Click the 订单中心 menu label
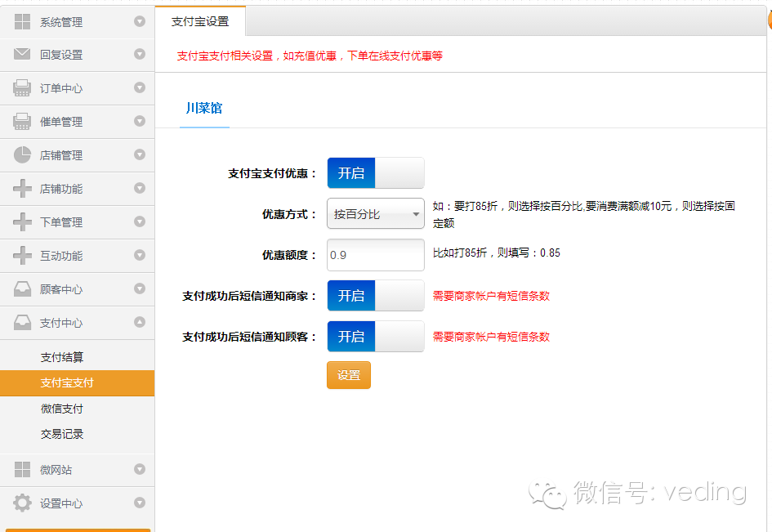The height and width of the screenshot is (532, 772). [x=61, y=88]
